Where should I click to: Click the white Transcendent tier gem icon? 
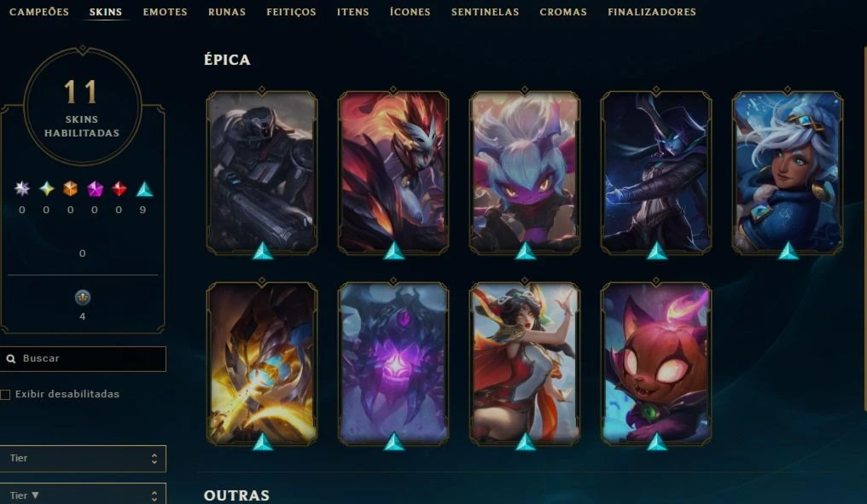(22, 189)
